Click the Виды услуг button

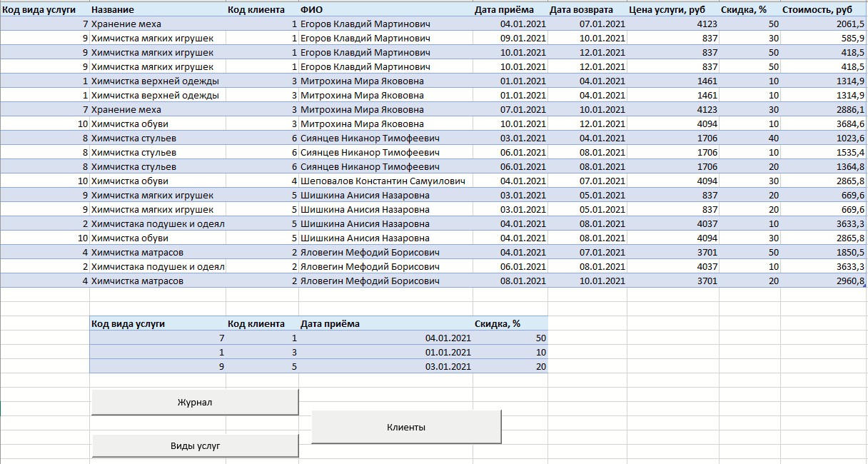point(195,445)
